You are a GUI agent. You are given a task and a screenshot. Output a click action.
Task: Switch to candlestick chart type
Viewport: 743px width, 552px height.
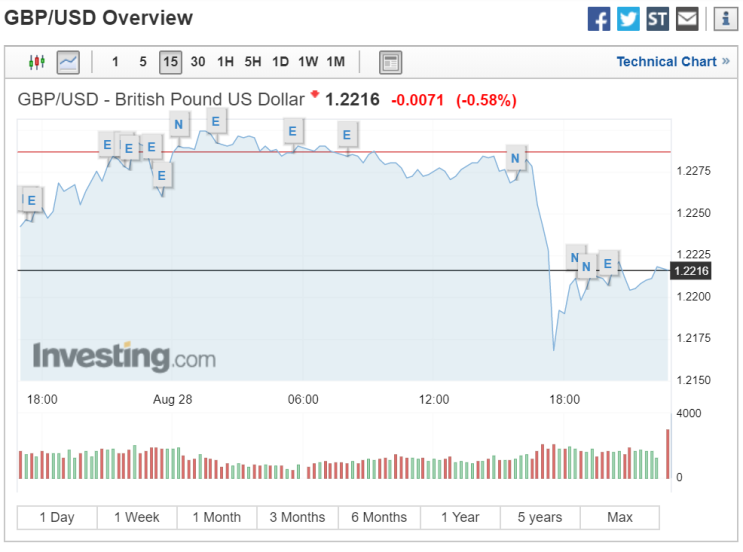(37, 62)
